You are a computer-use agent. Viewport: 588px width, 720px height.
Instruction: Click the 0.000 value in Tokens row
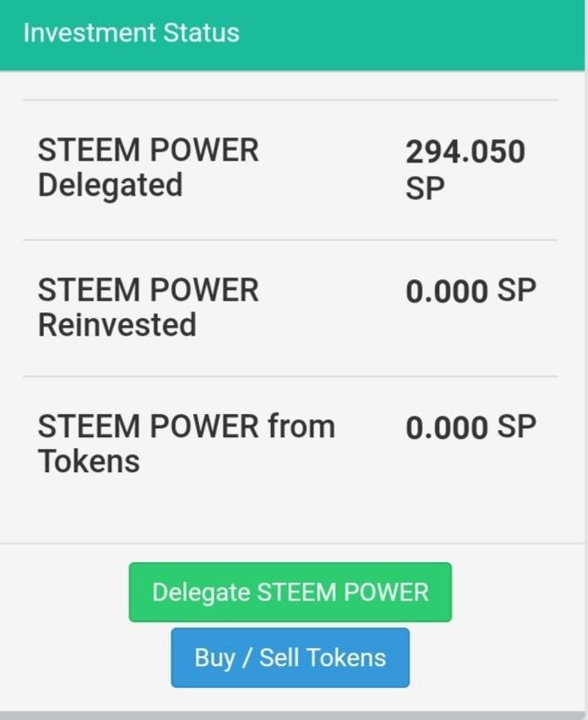tap(446, 428)
